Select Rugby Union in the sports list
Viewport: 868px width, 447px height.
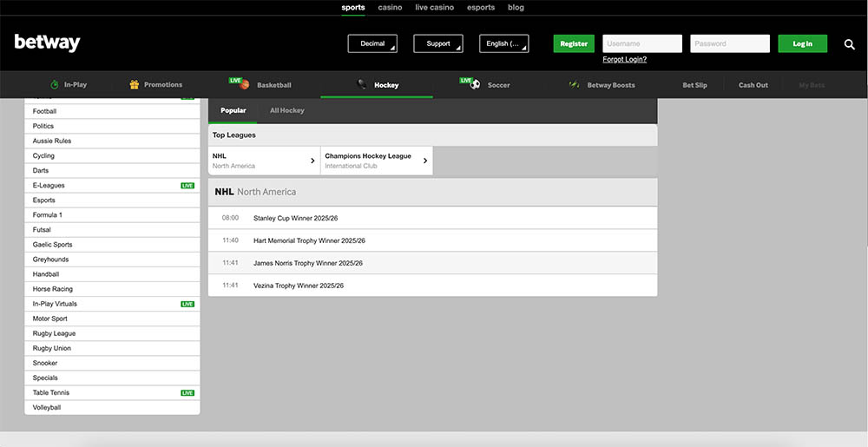(x=112, y=349)
